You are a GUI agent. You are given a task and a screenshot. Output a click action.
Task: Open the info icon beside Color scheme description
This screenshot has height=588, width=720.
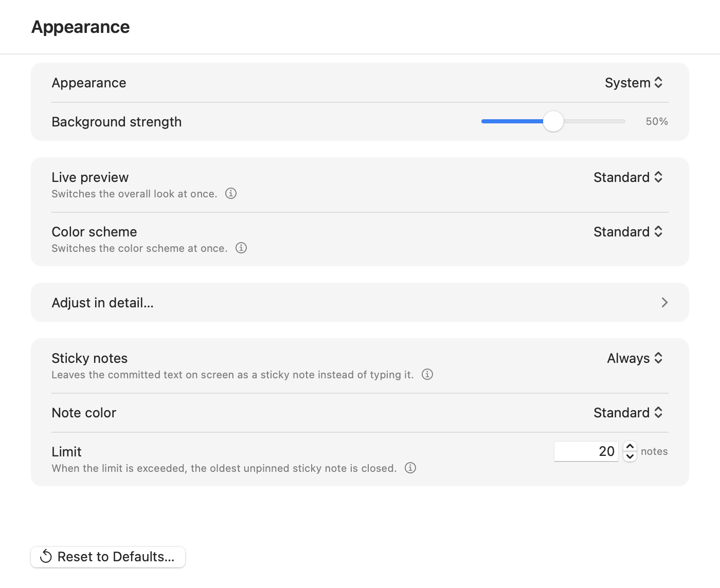(241, 248)
